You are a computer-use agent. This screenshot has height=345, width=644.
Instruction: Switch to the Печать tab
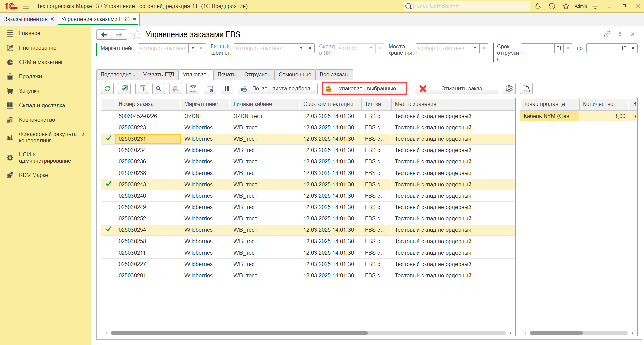tap(226, 74)
